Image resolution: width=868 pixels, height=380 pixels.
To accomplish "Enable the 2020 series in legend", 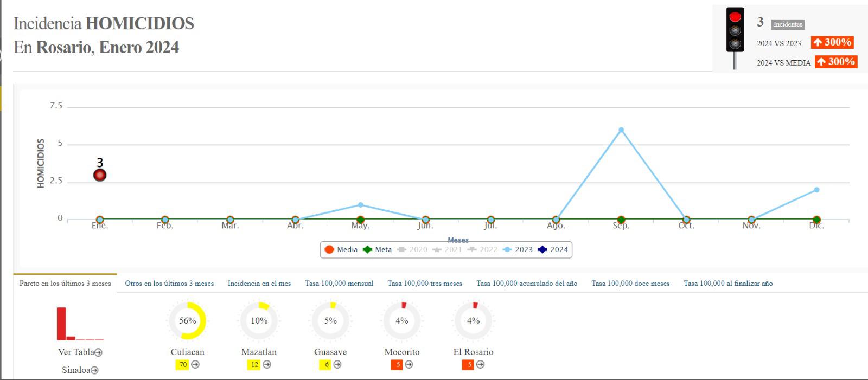I will (412, 249).
